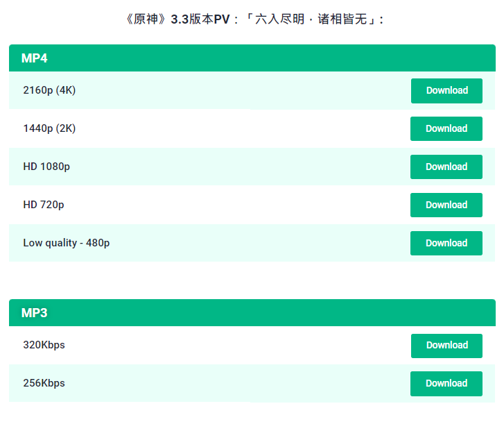504x431 pixels.
Task: Download the HD 1080p MP4
Action: [446, 167]
